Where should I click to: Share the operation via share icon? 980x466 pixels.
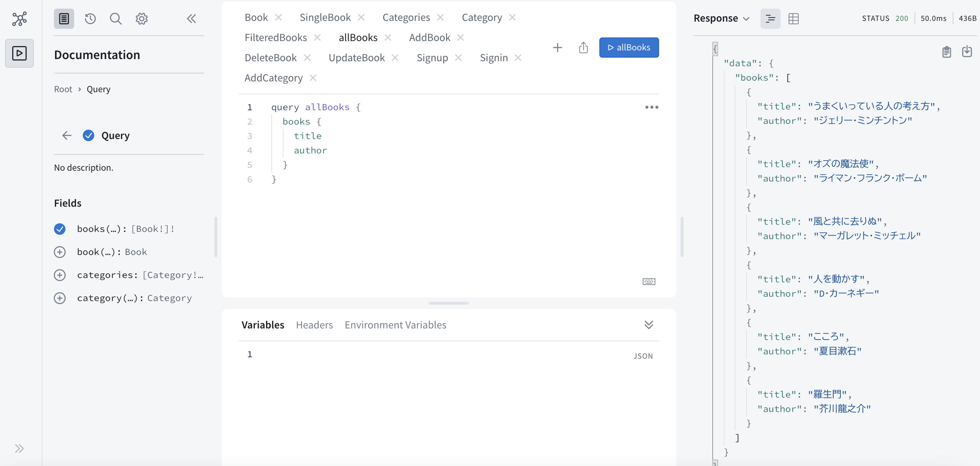tap(583, 48)
